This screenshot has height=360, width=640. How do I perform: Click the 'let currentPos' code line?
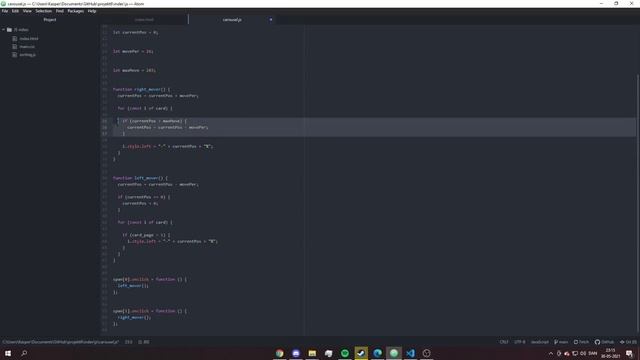pos(135,32)
